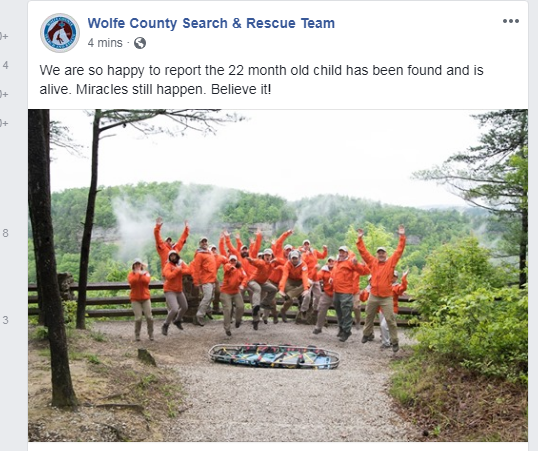Image resolution: width=538 pixels, height=451 pixels.
Task: Click the woman standing at far left of group
Action: [x=140, y=299]
